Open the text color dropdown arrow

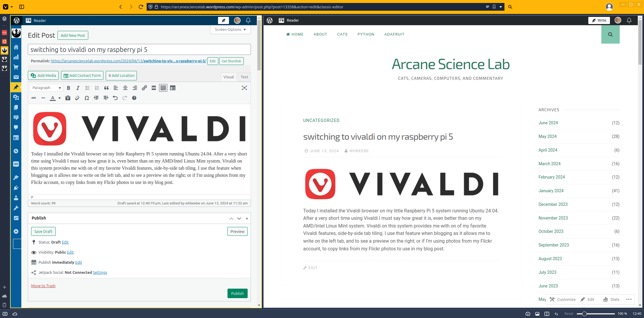coord(60,98)
